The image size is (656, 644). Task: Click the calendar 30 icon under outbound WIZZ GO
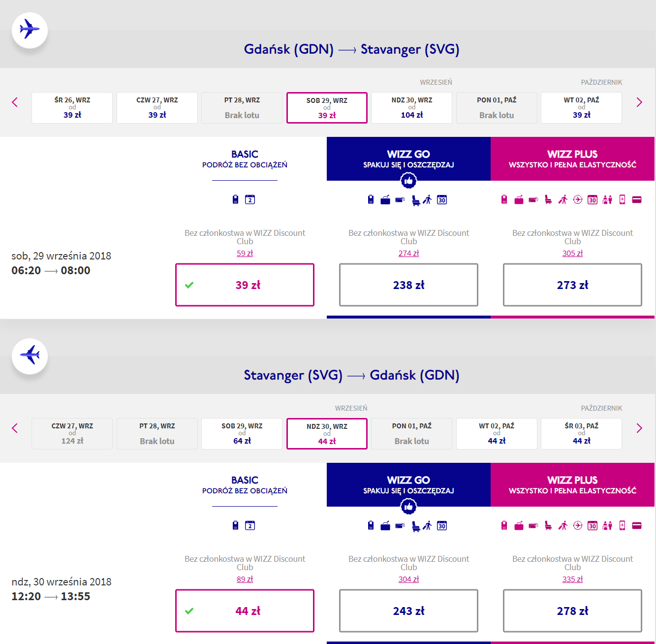[442, 199]
